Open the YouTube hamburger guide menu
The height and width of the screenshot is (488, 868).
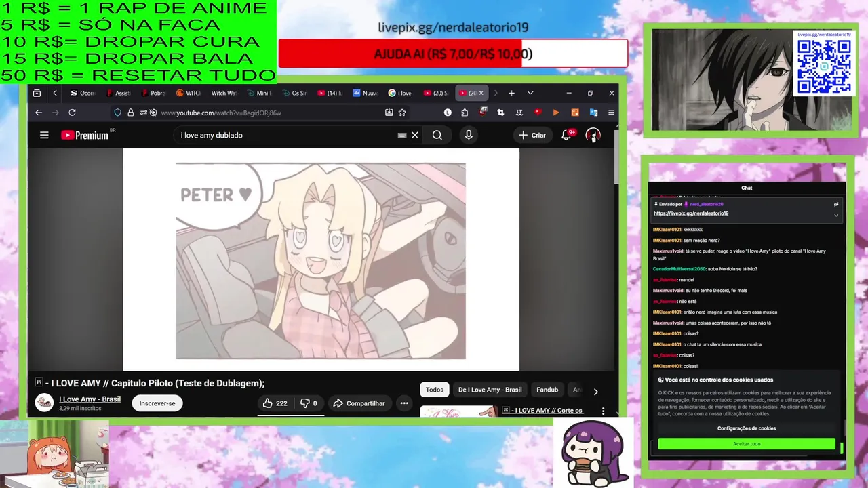pos(44,135)
